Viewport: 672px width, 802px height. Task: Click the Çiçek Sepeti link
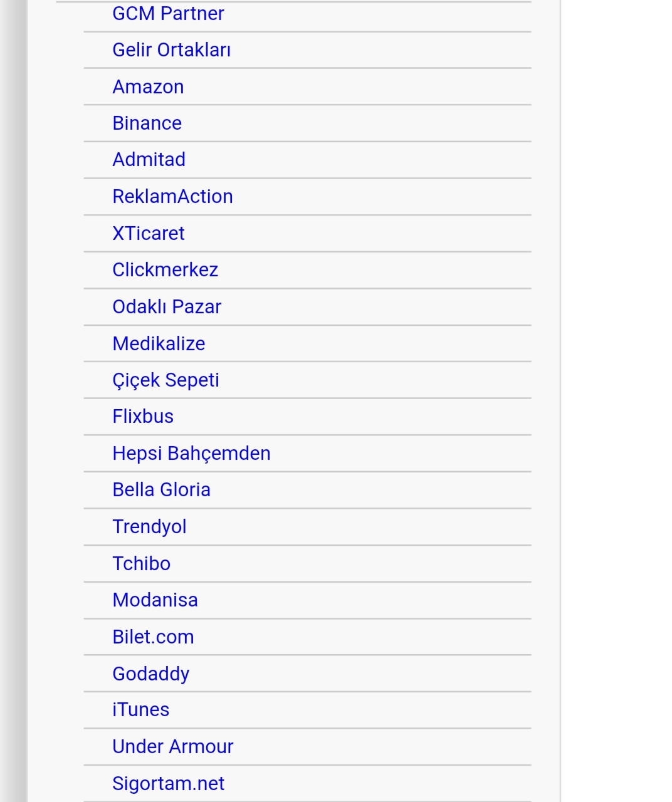tap(165, 380)
